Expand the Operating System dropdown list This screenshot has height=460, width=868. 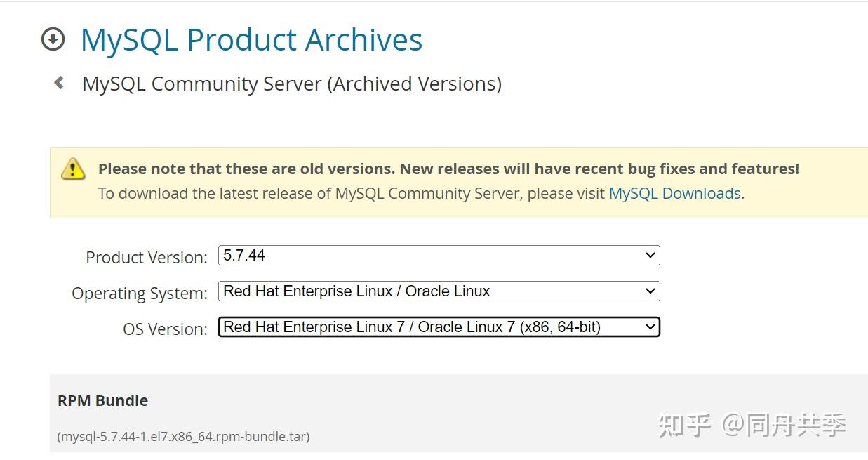pos(439,291)
